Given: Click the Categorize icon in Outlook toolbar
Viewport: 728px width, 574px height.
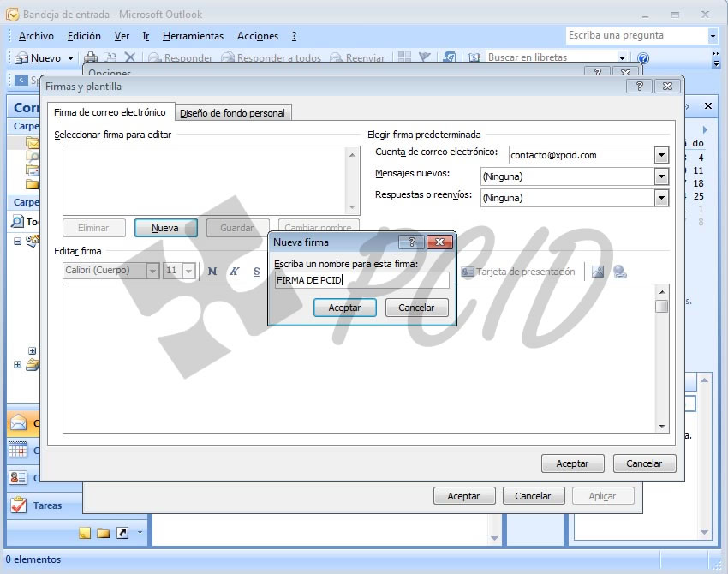Looking at the screenshot, I should point(405,57).
